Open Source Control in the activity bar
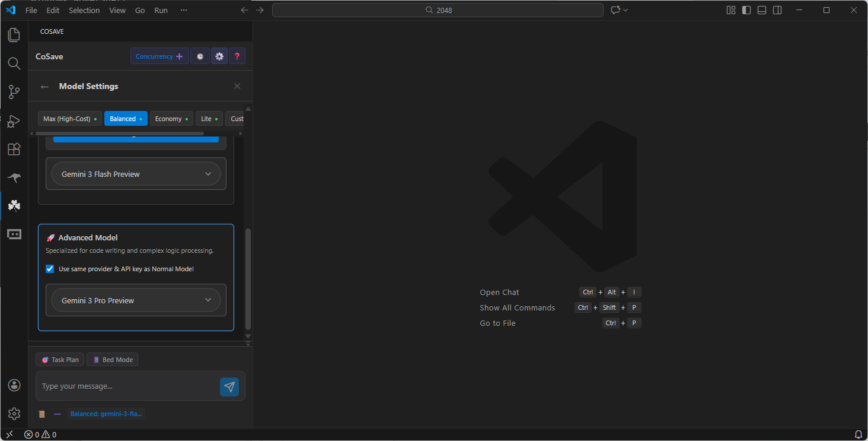This screenshot has width=868, height=441. [x=14, y=92]
